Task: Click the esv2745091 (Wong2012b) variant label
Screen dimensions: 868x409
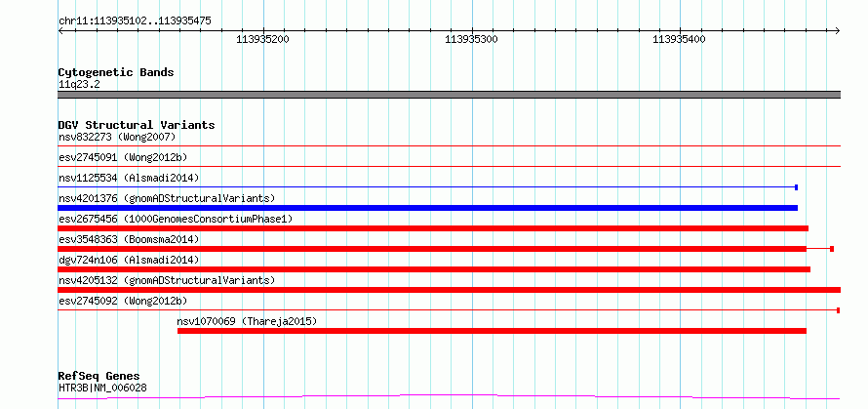Action: tap(123, 157)
